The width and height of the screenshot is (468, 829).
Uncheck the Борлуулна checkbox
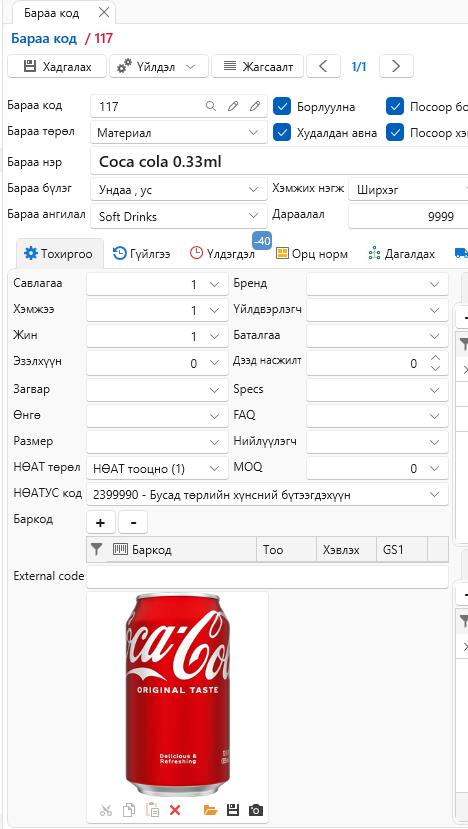(282, 106)
